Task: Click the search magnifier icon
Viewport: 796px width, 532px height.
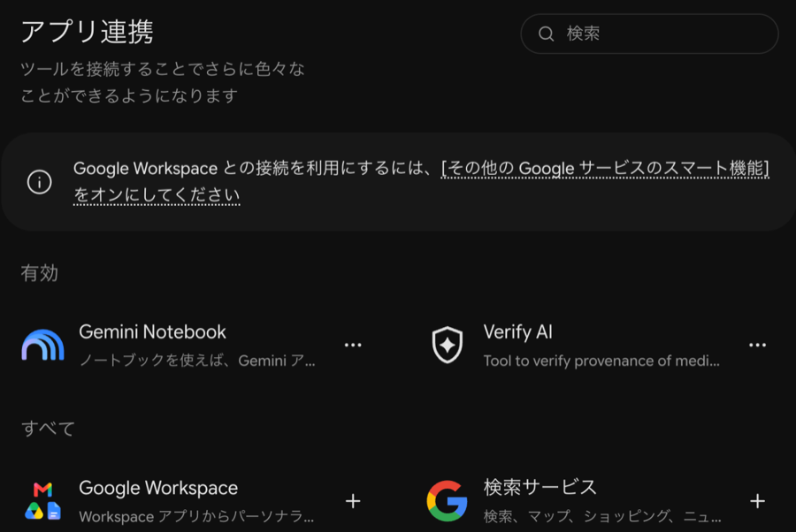Action: 547,34
